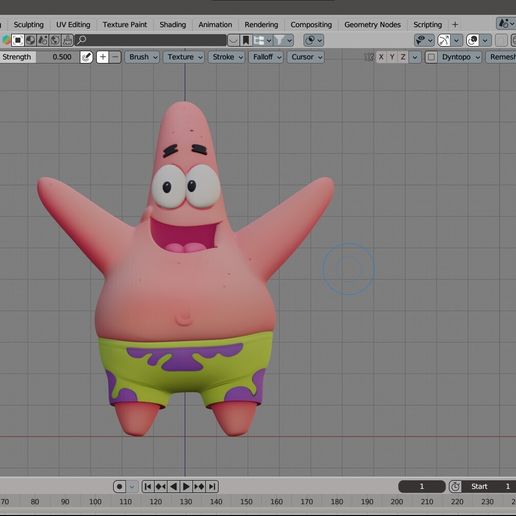Open the display mode grid dropdown
This screenshot has width=516, height=516.
coord(263,41)
